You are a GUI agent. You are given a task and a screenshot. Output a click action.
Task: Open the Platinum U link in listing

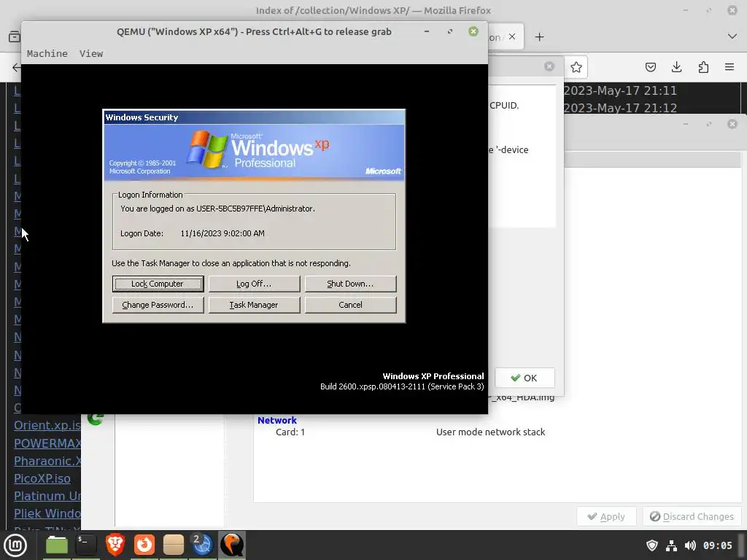click(47, 496)
